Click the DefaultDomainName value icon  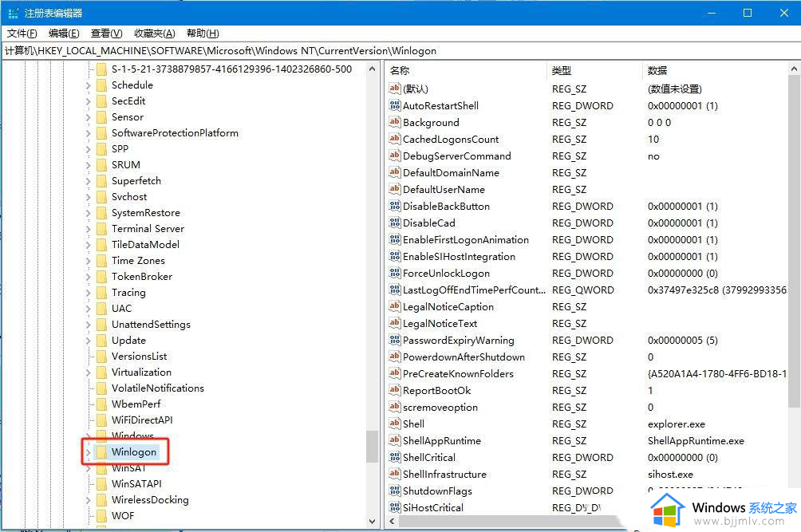394,172
